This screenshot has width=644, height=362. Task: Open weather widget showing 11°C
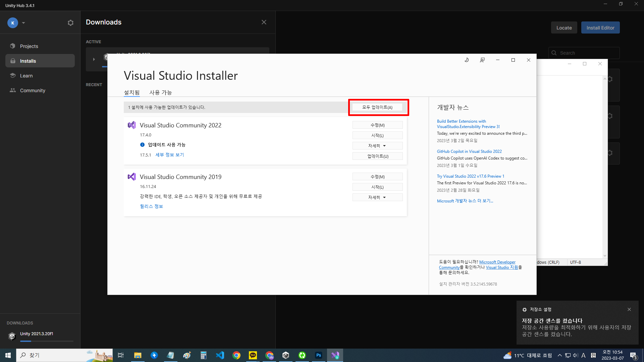528,355
